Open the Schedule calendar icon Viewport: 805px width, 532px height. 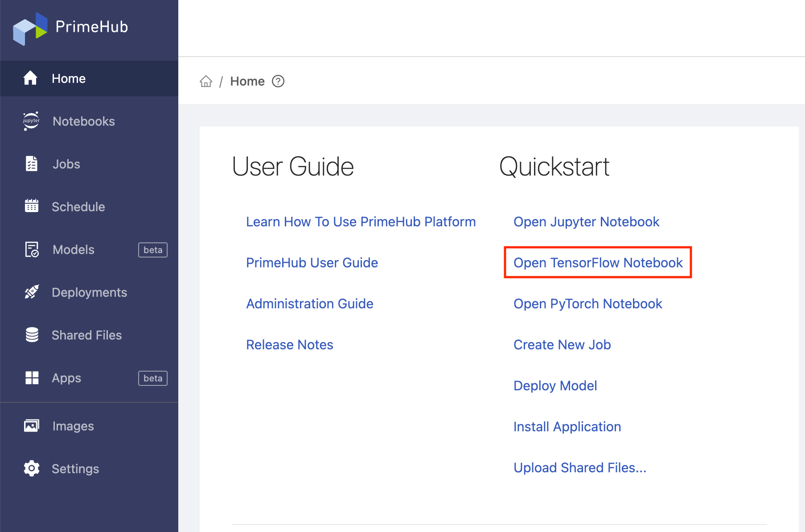[32, 206]
